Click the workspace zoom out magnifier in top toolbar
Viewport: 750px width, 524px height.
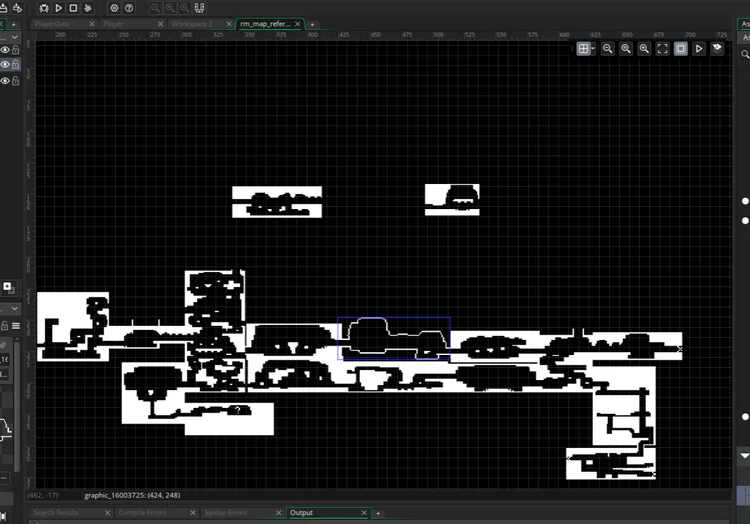click(155, 8)
